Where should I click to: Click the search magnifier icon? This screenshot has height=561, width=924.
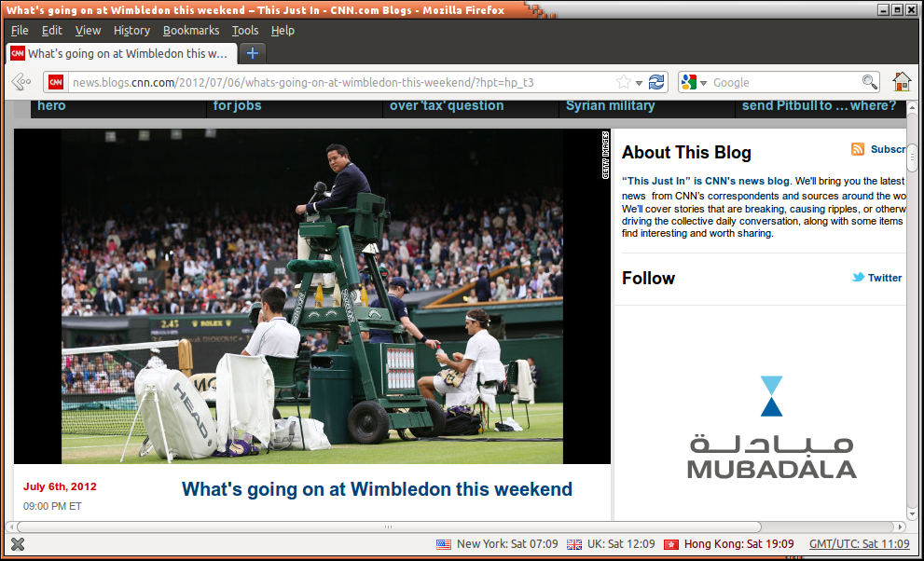coord(869,82)
